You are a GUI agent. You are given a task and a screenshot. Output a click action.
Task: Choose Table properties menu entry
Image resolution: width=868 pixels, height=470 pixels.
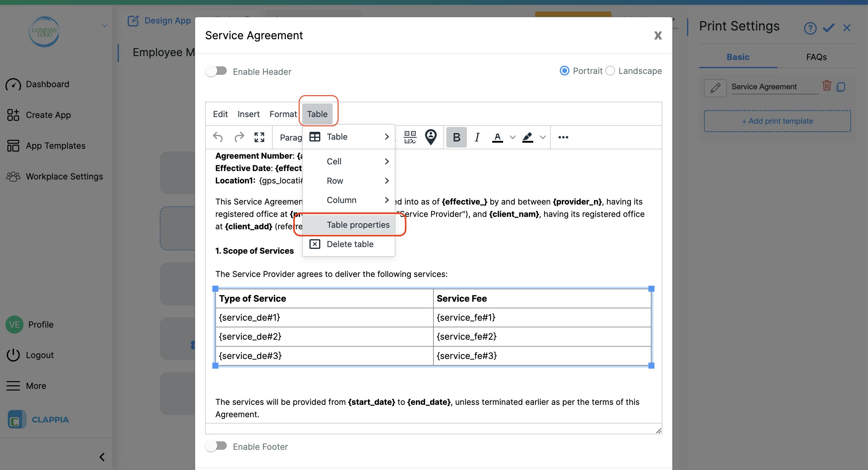click(x=358, y=225)
